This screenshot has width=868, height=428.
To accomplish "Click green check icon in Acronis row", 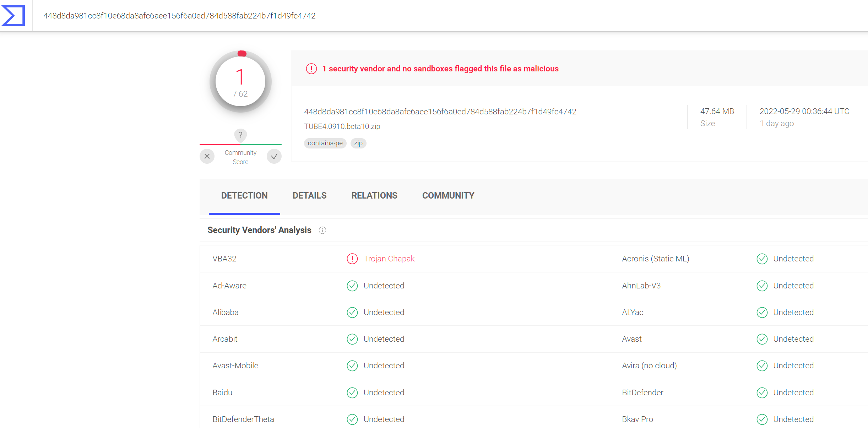I will (762, 259).
